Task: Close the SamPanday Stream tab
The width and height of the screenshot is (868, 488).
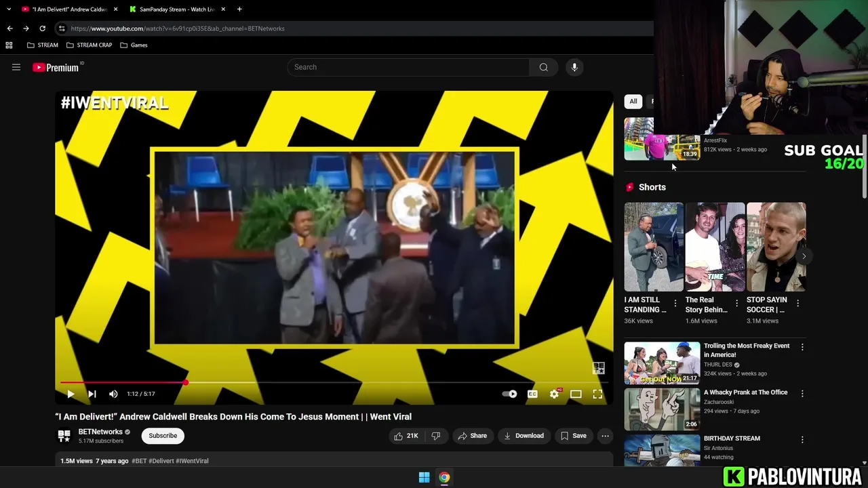Action: tap(223, 9)
